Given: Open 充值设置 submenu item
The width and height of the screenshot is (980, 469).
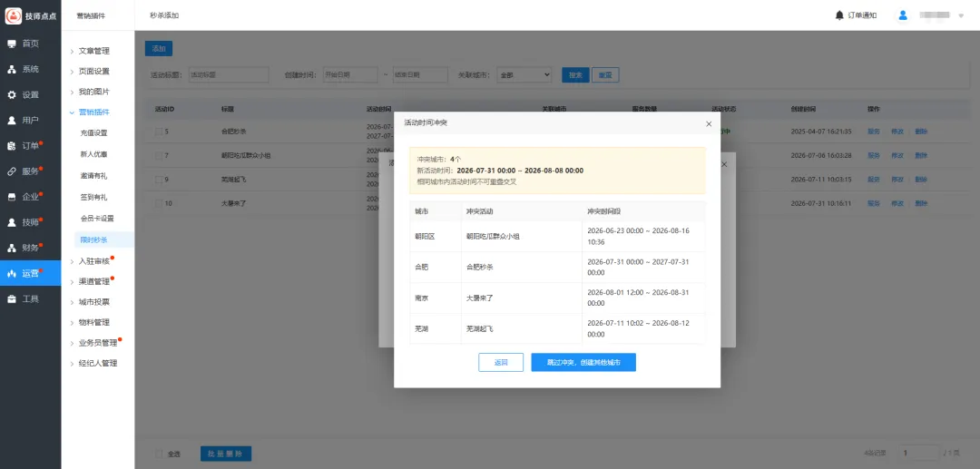Looking at the screenshot, I should click(93, 133).
